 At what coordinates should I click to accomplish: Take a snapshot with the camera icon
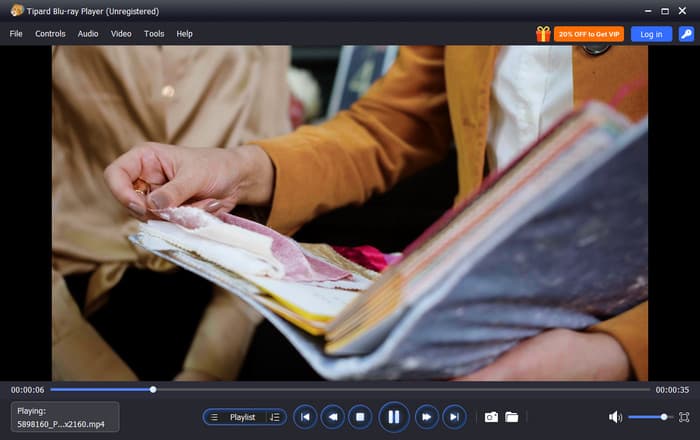[x=491, y=417]
